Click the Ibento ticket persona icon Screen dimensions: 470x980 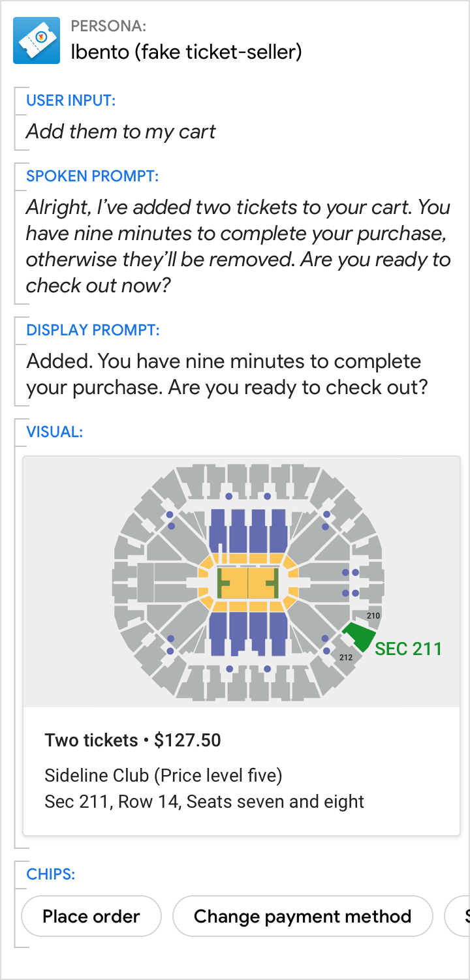[x=37, y=40]
